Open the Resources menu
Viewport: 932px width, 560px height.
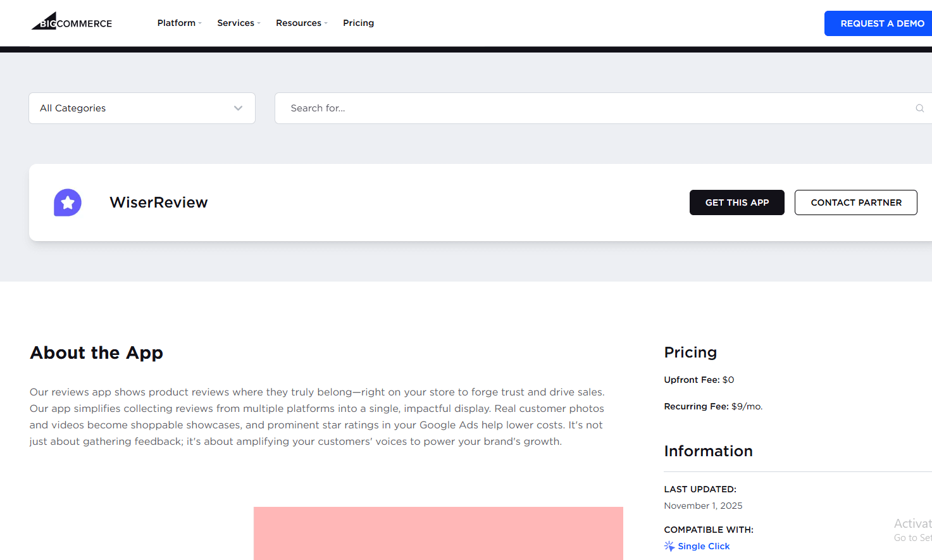click(x=298, y=23)
